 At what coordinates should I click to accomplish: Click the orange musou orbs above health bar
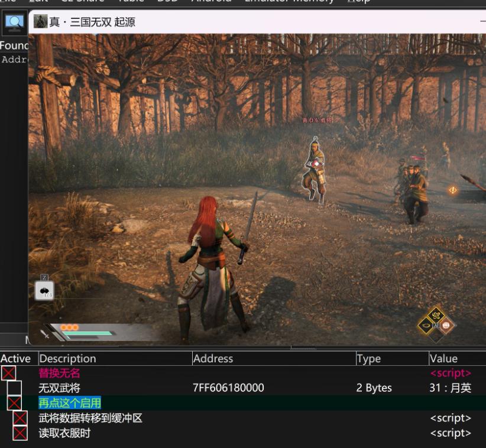pyautogui.click(x=69, y=327)
